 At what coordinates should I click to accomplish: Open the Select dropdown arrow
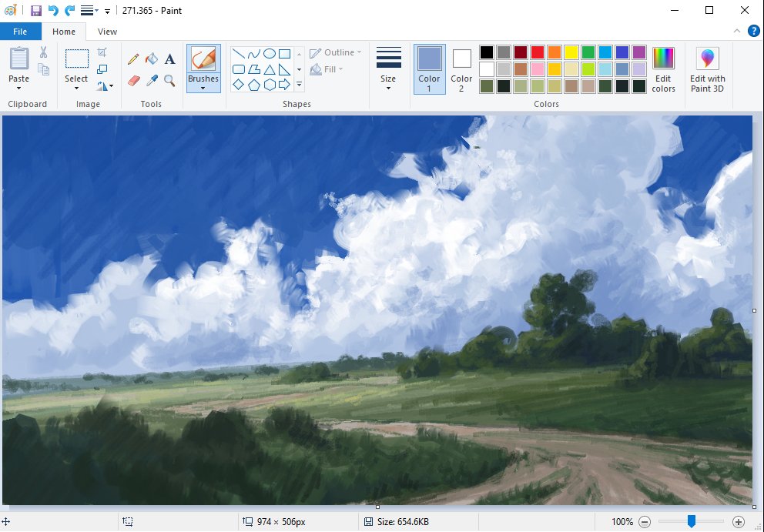(x=76, y=89)
